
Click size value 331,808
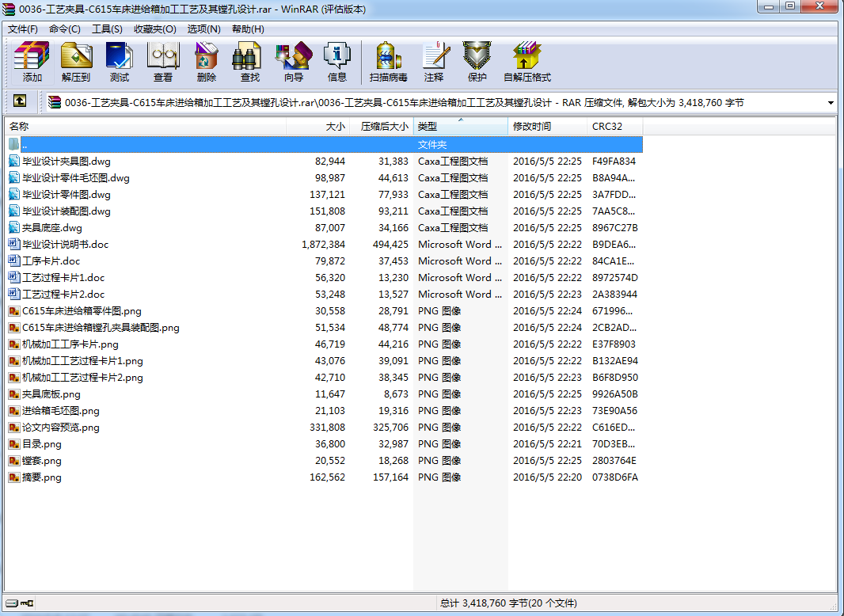(327, 427)
